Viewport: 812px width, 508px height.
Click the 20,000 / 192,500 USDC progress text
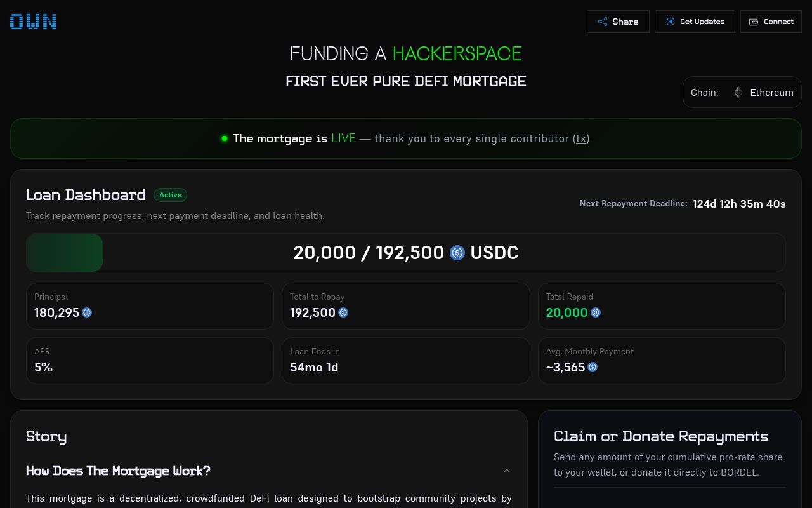(406, 253)
